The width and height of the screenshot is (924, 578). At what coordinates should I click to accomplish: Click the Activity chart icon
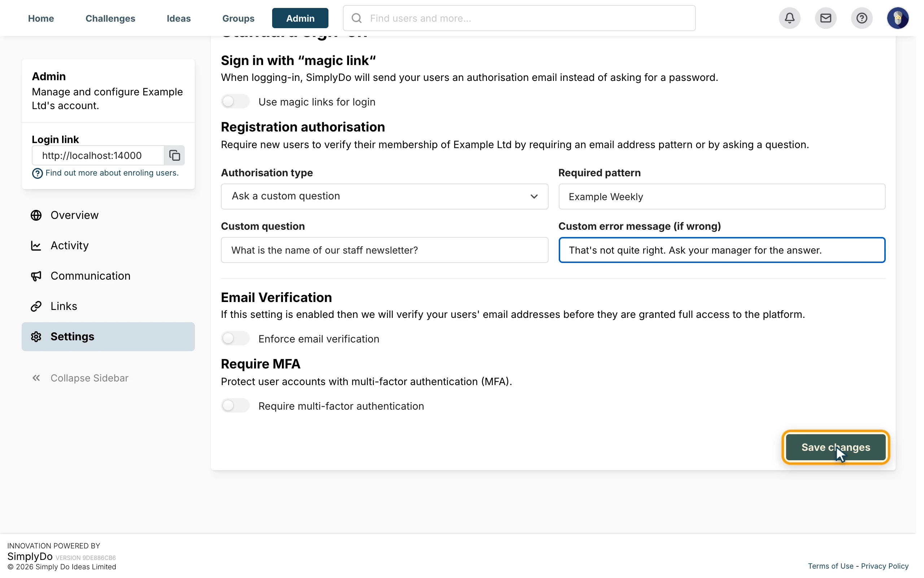pos(36,245)
